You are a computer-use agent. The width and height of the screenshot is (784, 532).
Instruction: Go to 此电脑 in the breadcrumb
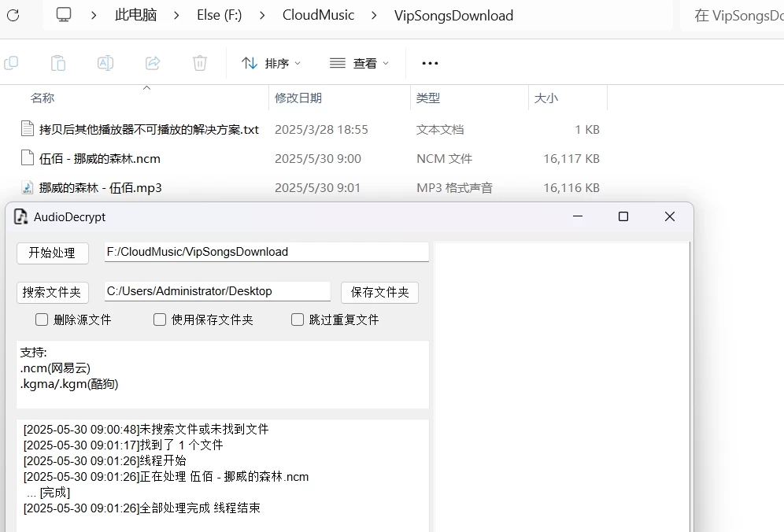click(135, 15)
